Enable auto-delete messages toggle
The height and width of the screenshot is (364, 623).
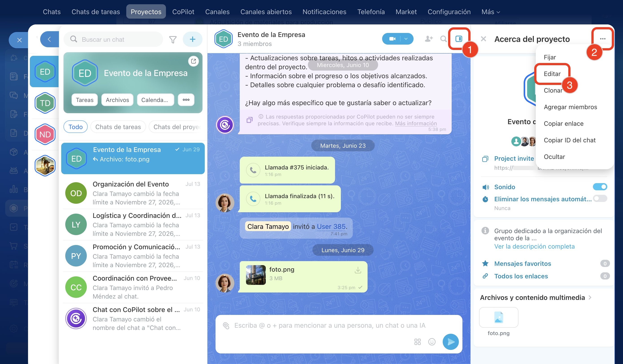600,198
